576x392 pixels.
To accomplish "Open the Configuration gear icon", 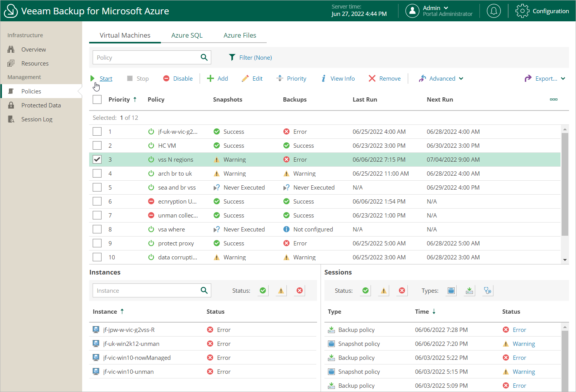I will (x=522, y=11).
